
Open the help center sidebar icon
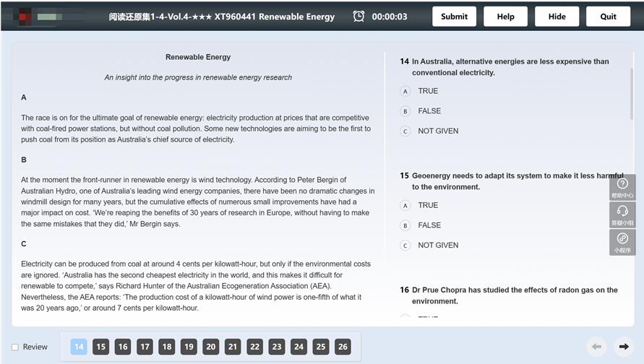click(622, 188)
